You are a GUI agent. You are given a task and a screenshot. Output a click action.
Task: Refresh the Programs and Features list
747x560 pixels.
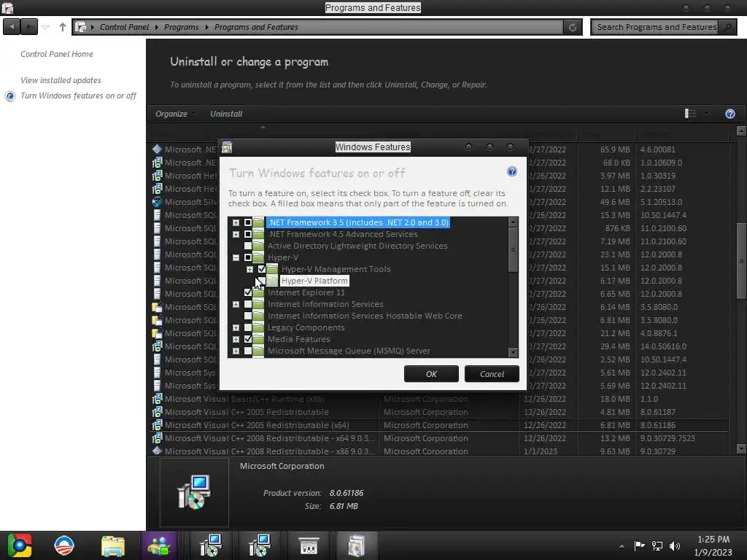(x=573, y=27)
